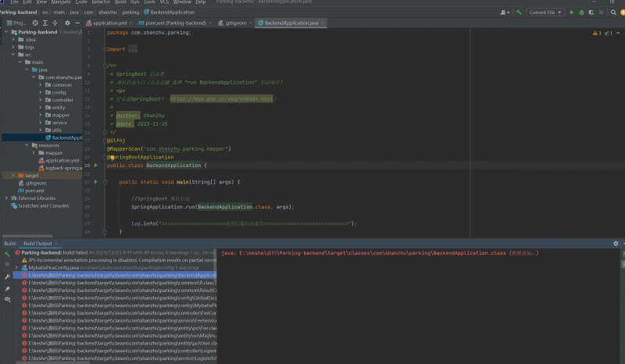Click the green typo count indicator in editor
The width and height of the screenshot is (625, 364).
pos(609,33)
